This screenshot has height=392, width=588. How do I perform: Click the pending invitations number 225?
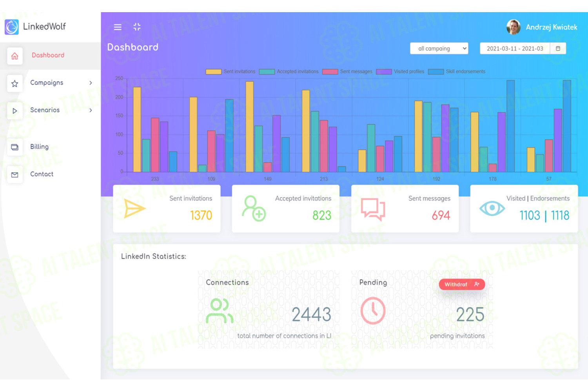pyautogui.click(x=470, y=314)
